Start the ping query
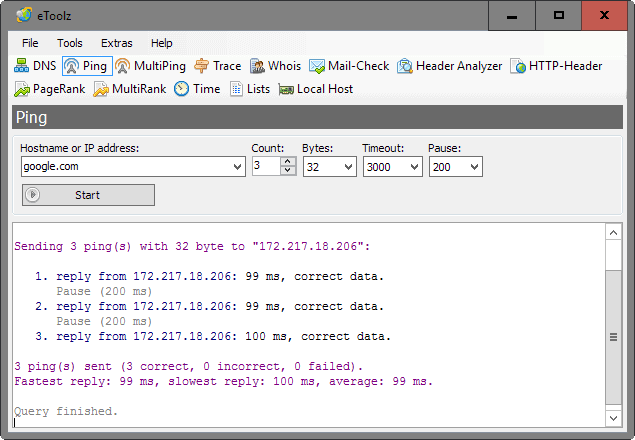Viewport: 635px width, 440px height. pos(88,195)
